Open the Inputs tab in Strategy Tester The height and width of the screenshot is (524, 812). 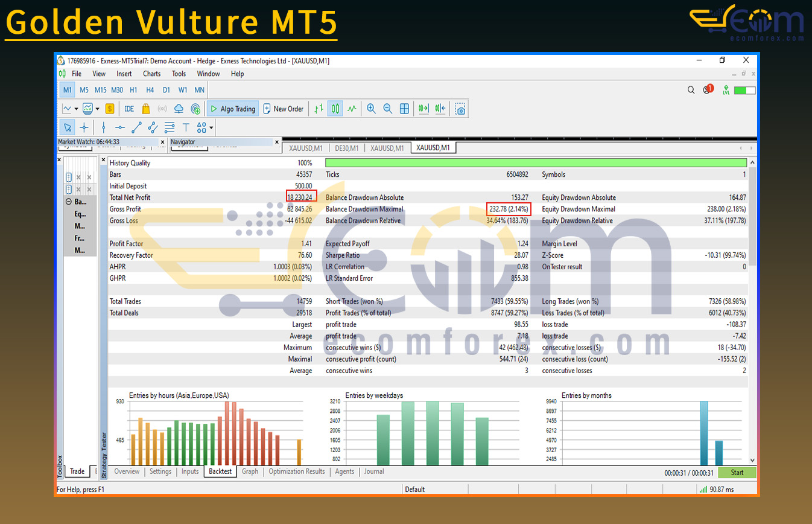pos(190,471)
